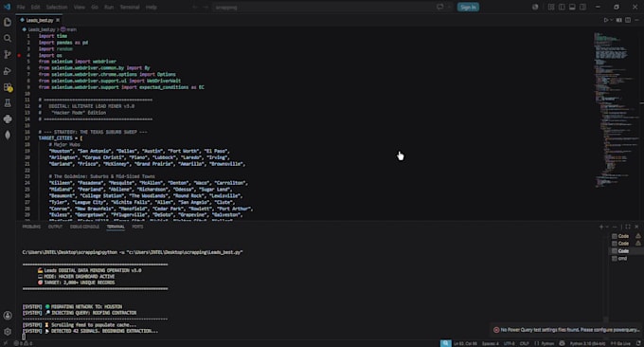Open the Testing flask view
Viewport: 644px width, 347px height.
[x=8, y=103]
